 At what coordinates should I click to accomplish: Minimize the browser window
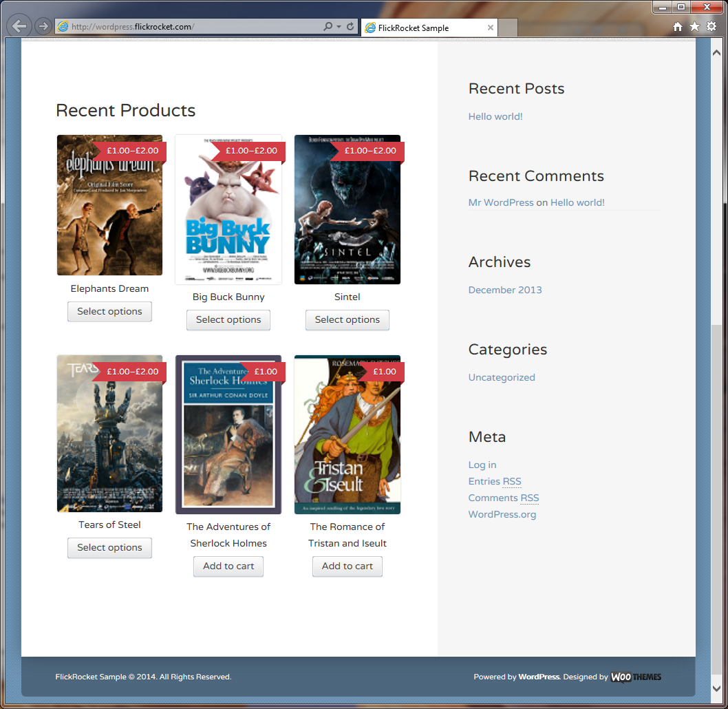pyautogui.click(x=663, y=7)
